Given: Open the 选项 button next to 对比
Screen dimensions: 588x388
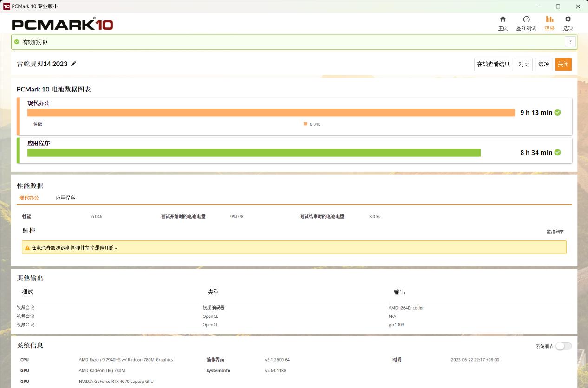Looking at the screenshot, I should pyautogui.click(x=543, y=64).
